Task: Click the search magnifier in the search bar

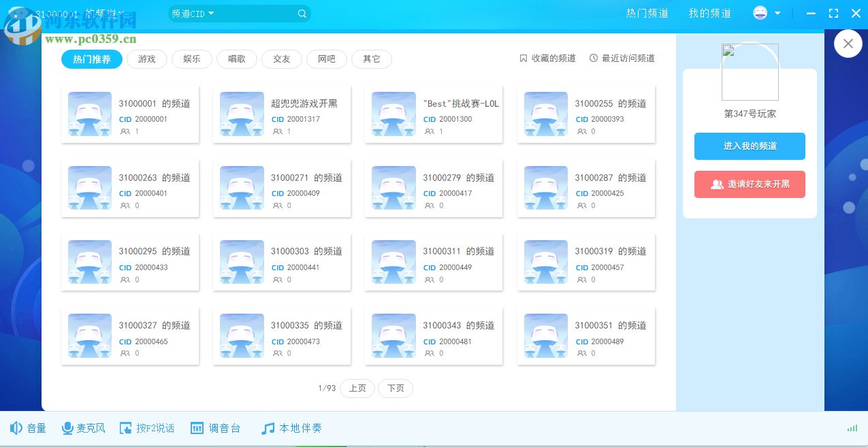Action: tap(302, 13)
